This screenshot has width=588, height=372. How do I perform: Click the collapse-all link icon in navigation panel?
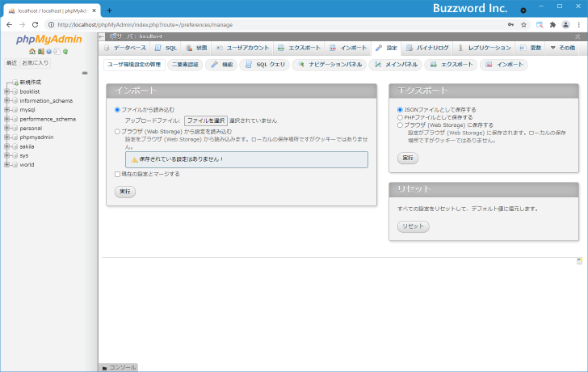[x=85, y=73]
